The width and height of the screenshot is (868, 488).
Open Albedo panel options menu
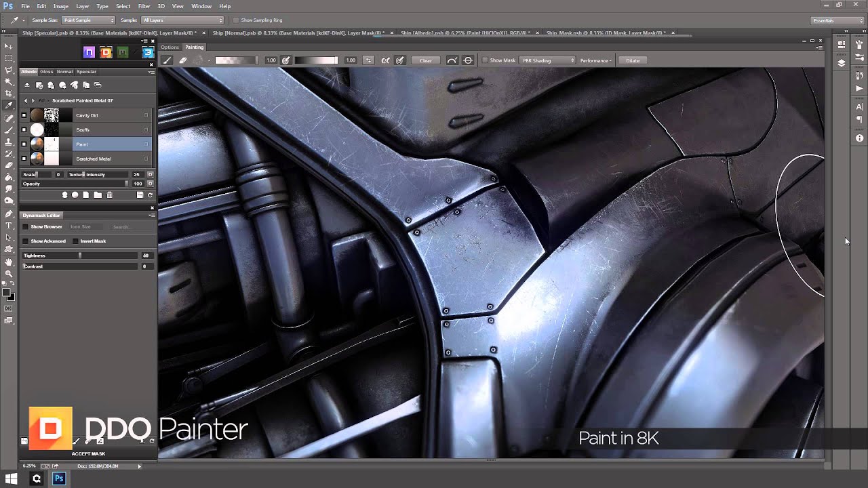152,71
